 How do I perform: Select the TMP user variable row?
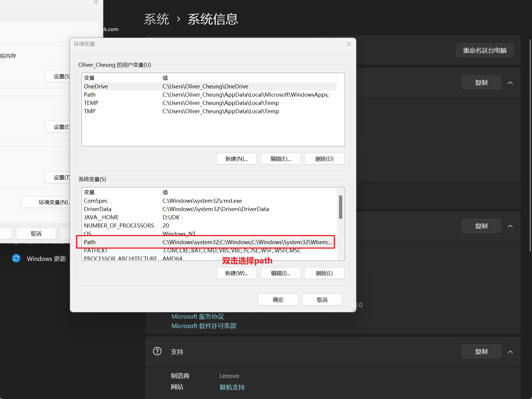pos(209,111)
